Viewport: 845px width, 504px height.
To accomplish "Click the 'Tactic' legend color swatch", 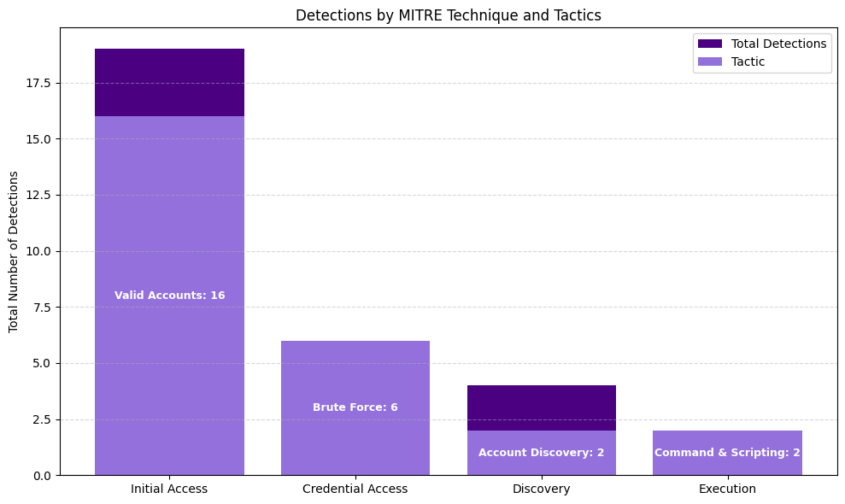I will (x=710, y=62).
